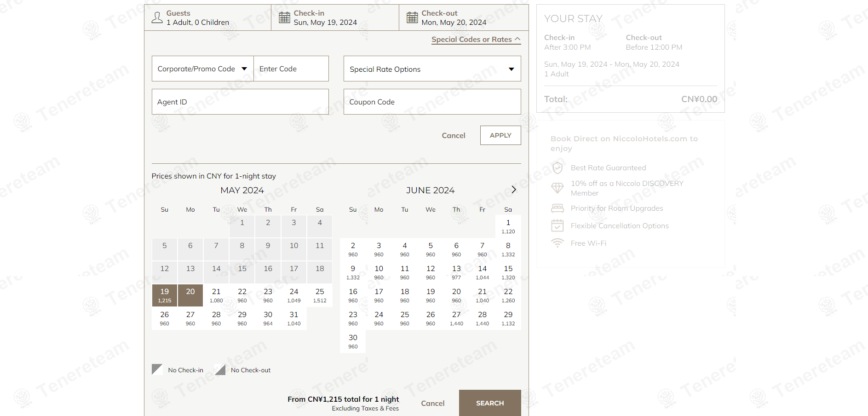Select May 22 in the calendar
The width and height of the screenshot is (868, 416).
pos(242,295)
